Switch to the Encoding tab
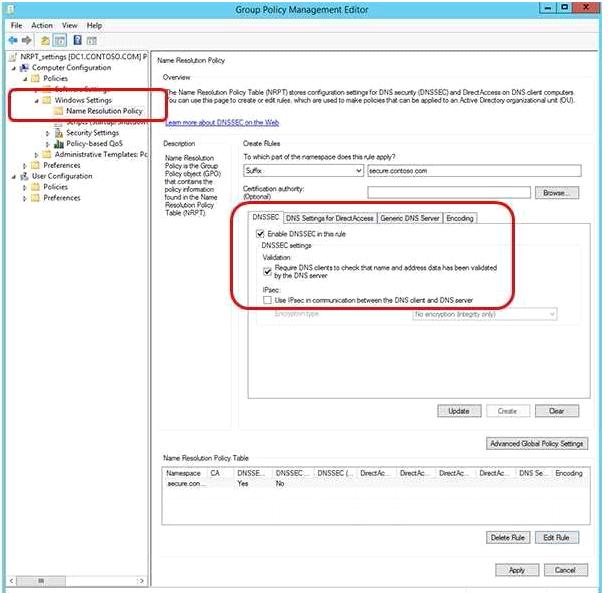This screenshot has height=593, width=609. (460, 218)
